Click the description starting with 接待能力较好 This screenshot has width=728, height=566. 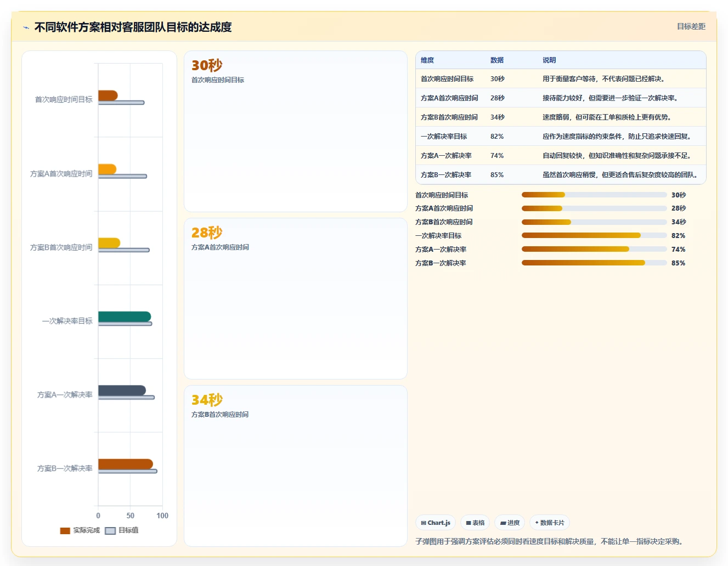click(x=612, y=98)
